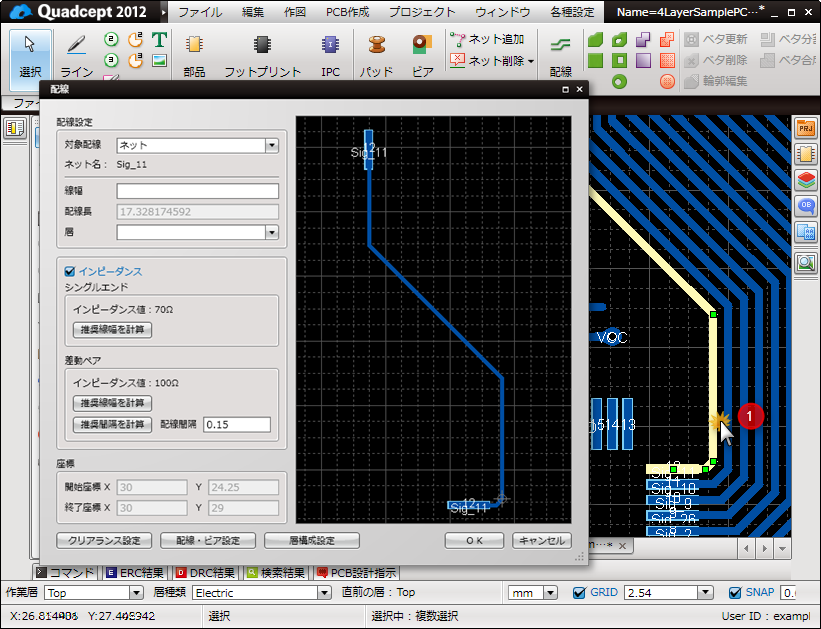Viewport: 821px width, 629px height.
Task: Open the application menu arrow beside Quadcept 2012
Action: pos(164,12)
